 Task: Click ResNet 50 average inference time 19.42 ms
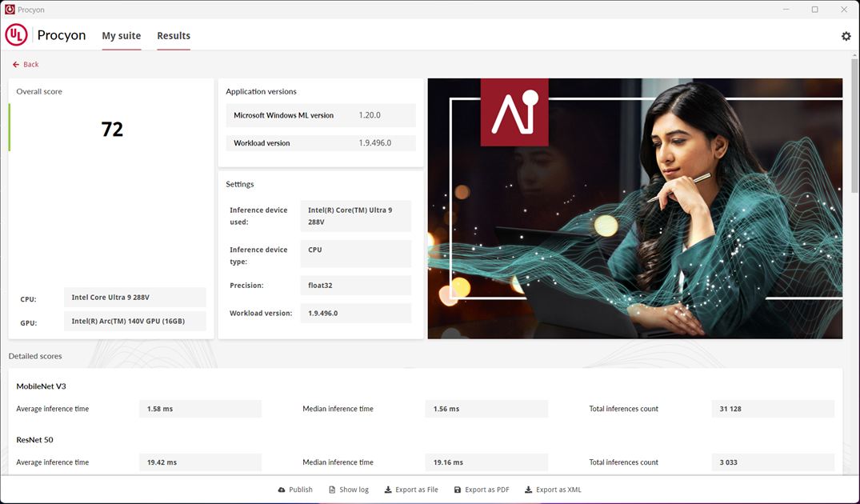point(200,462)
